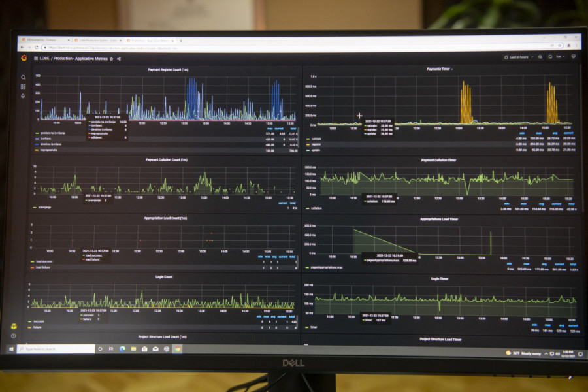The width and height of the screenshot is (588, 392).
Task: Star the dashboard as favorite
Action: [x=111, y=59]
